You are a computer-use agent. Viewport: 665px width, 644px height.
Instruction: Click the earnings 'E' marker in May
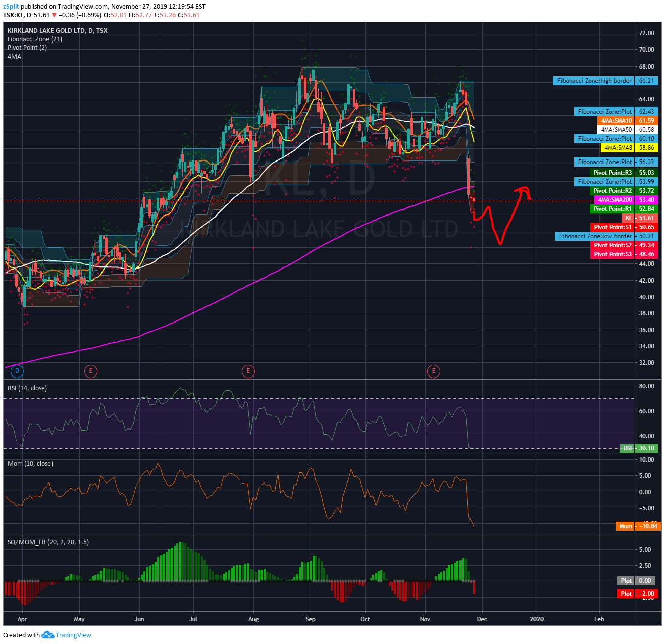point(90,371)
